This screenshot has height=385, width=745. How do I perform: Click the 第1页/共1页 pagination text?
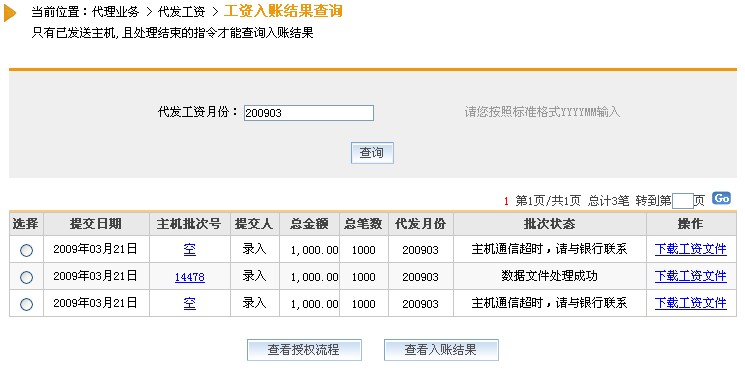pyautogui.click(x=548, y=201)
